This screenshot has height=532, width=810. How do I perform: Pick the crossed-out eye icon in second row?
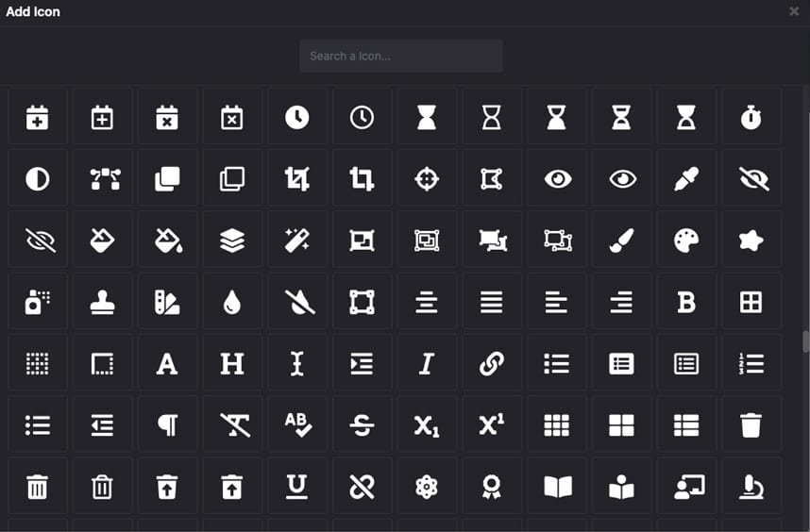click(x=753, y=178)
